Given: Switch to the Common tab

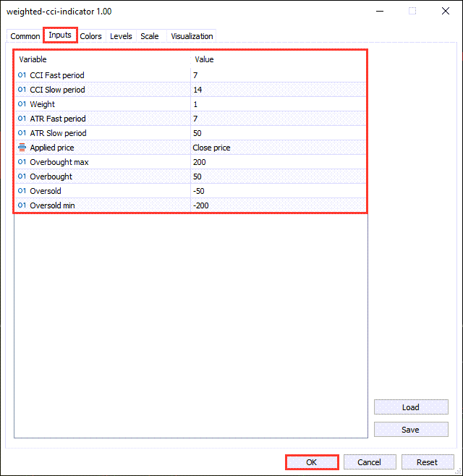Looking at the screenshot, I should tap(25, 36).
